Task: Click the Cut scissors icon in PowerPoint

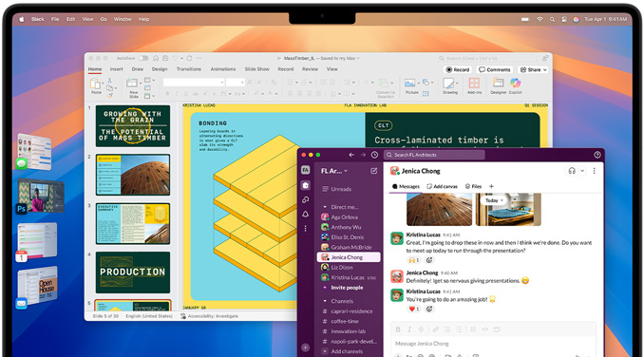Action: coord(109,80)
